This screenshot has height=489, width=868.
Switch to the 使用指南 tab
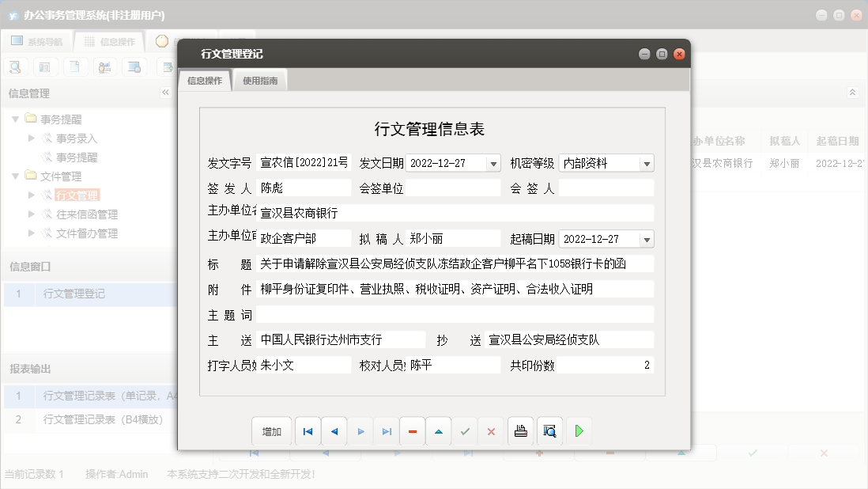260,80
